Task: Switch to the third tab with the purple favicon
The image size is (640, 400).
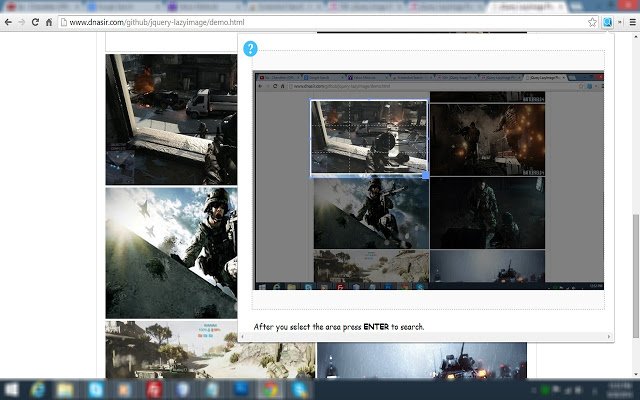Action: (x=204, y=7)
